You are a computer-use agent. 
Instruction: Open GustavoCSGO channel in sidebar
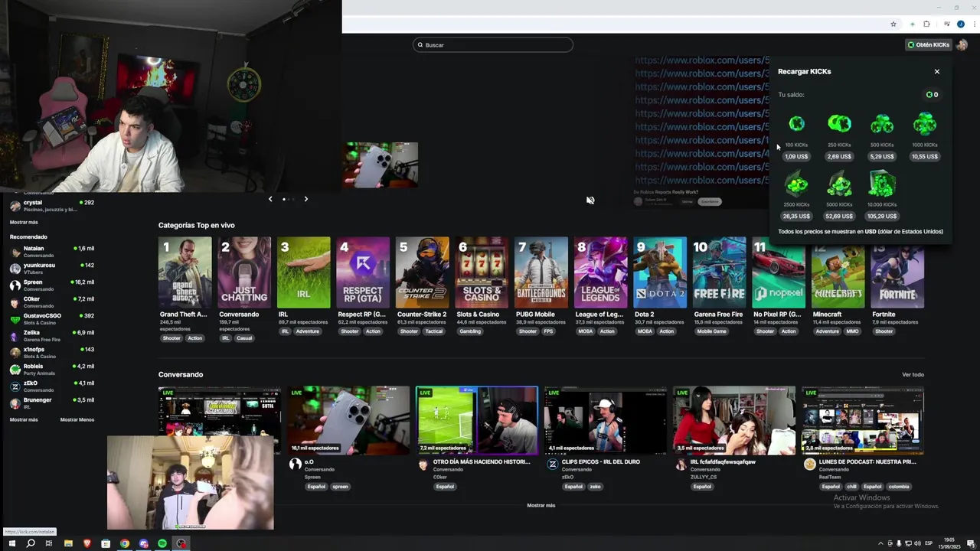point(51,318)
